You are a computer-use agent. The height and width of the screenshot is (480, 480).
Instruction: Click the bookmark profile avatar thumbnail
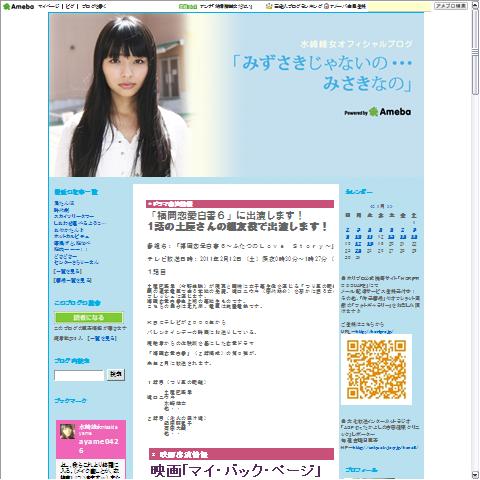(x=67, y=431)
